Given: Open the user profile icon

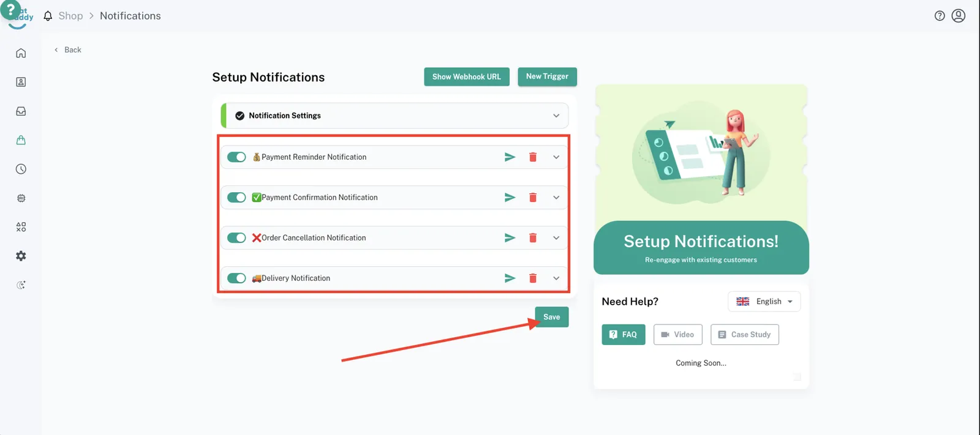Looking at the screenshot, I should click(959, 16).
